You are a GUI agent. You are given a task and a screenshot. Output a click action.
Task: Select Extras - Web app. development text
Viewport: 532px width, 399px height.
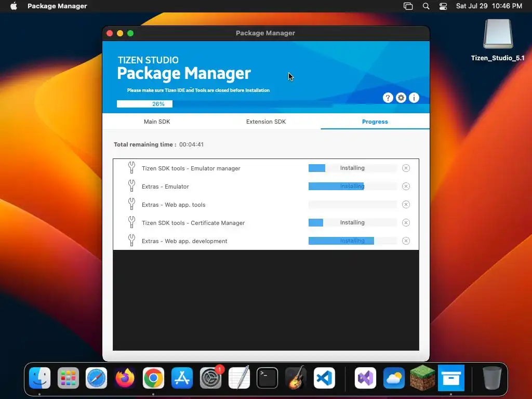coord(184,241)
